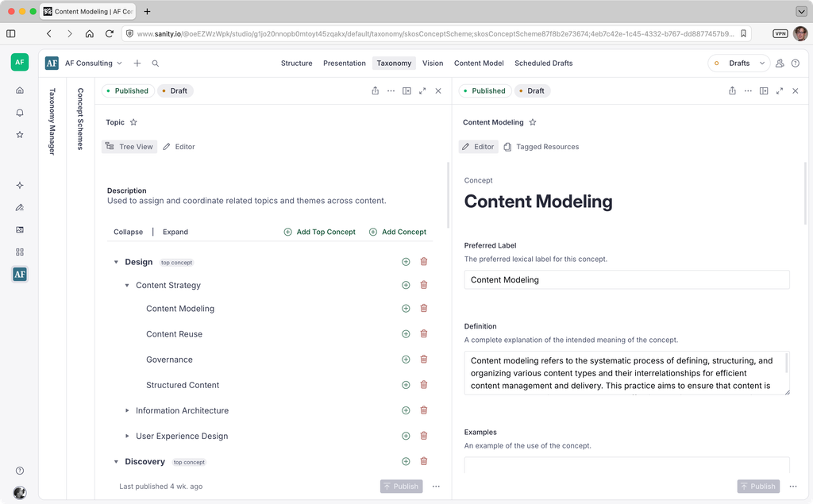Edit the Preferred Label field
The height and width of the screenshot is (504, 813).
pos(627,280)
